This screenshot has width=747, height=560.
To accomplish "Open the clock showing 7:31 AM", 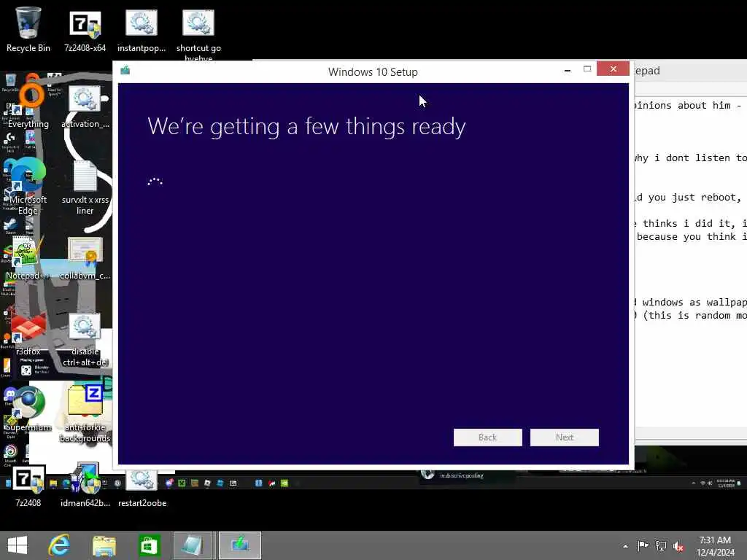I will [x=716, y=546].
